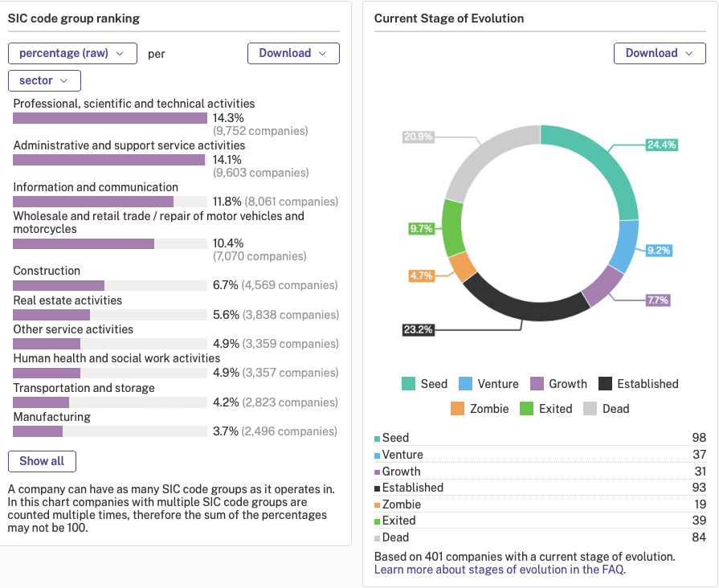Click the Professional, scientific and technical bar

coord(110,118)
